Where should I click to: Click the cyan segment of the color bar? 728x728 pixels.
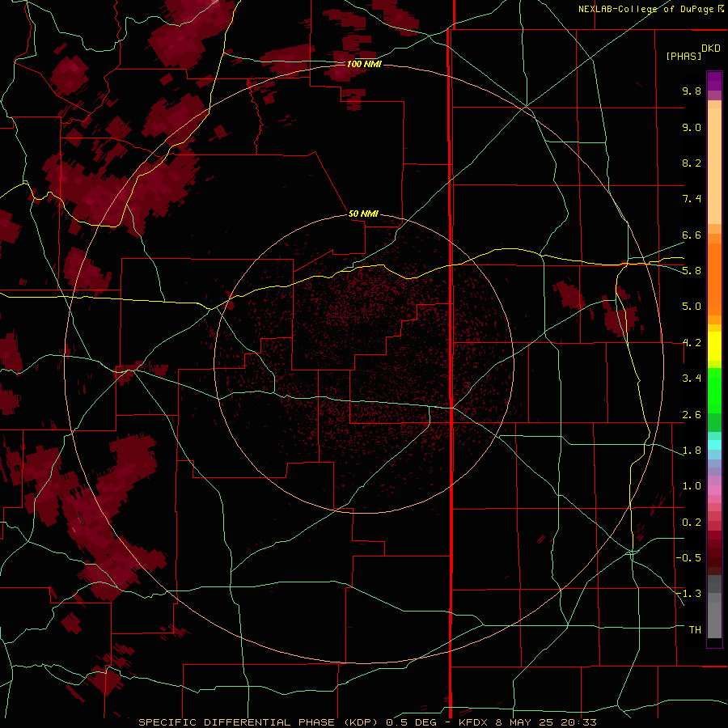coord(714,445)
